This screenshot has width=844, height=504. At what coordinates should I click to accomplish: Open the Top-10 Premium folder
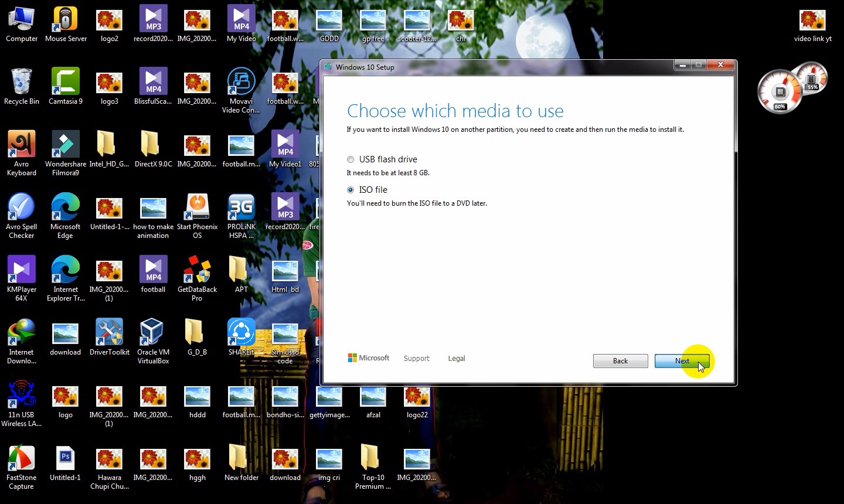[x=373, y=467]
